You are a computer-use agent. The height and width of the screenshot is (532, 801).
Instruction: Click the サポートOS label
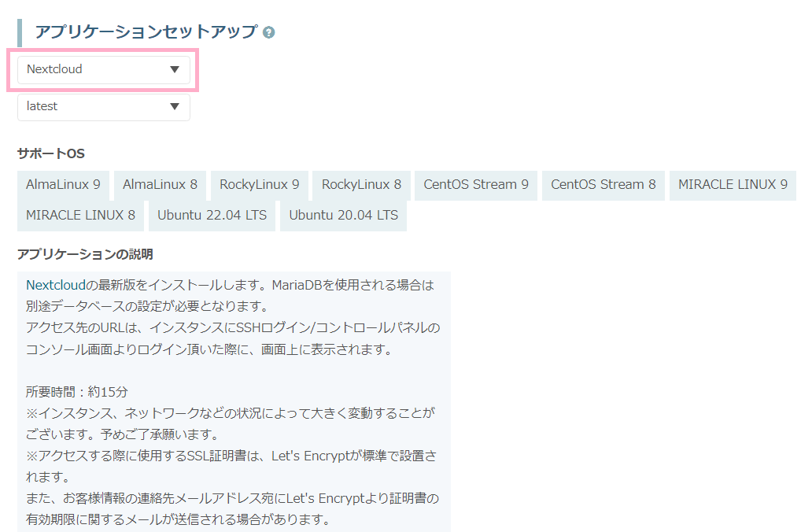pos(50,153)
